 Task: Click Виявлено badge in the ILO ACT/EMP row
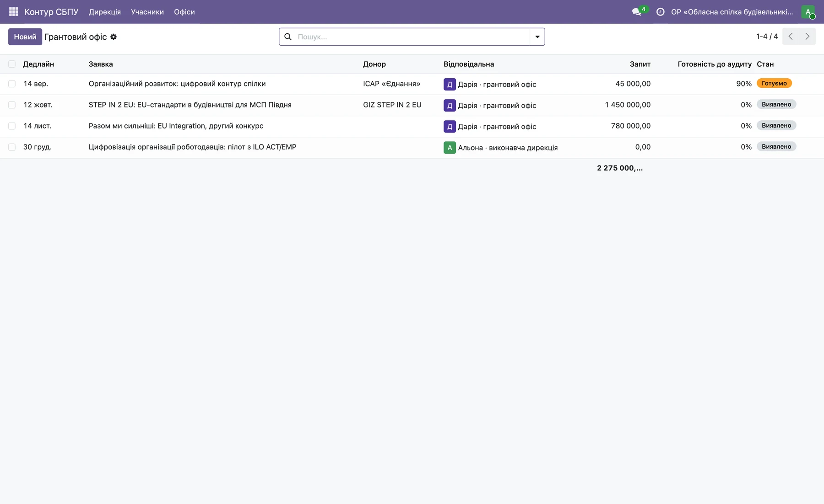pyautogui.click(x=776, y=146)
